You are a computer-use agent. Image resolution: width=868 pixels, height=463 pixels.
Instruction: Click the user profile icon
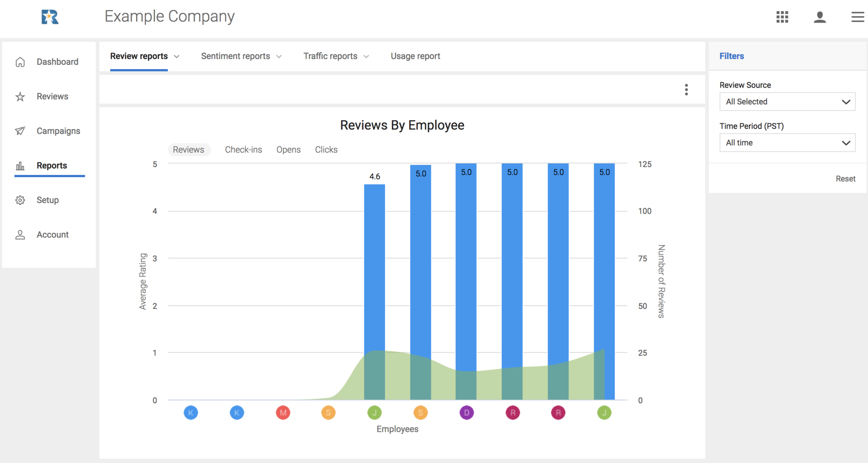(x=820, y=17)
